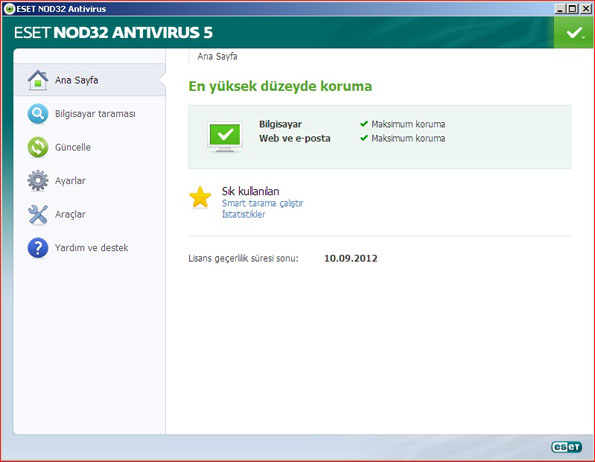Click the Ayarlar gear icon
This screenshot has height=462, width=595.
coord(38,181)
